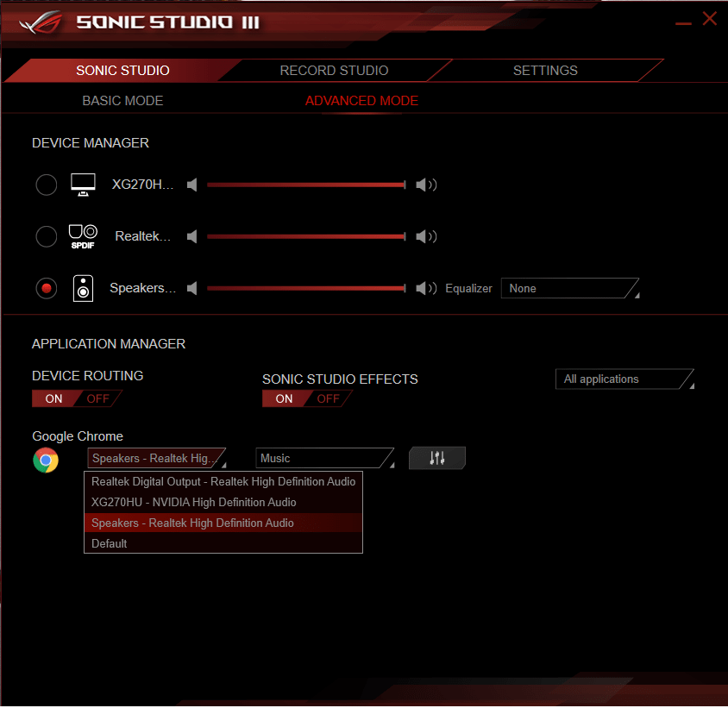Click low-volume icon on Speakers row
728x708 pixels.
[192, 288]
